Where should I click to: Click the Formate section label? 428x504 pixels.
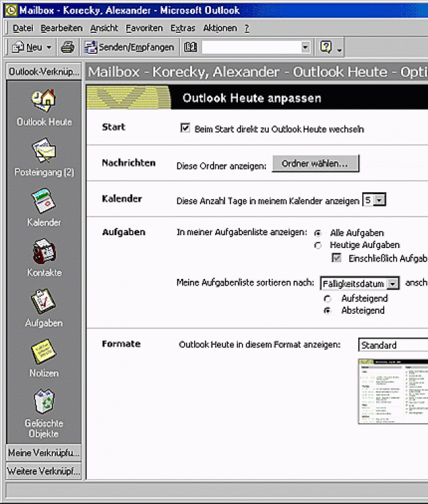point(121,344)
